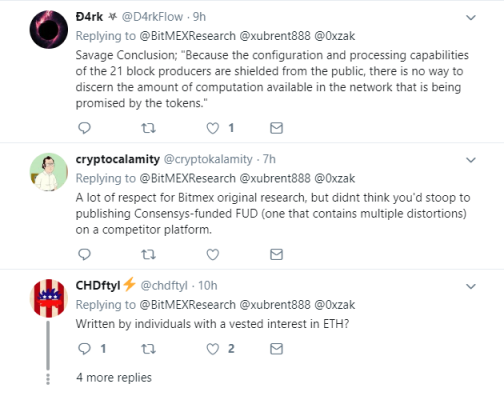Reply to CHDftyl's tweet
504x396 pixels.
(x=84, y=349)
